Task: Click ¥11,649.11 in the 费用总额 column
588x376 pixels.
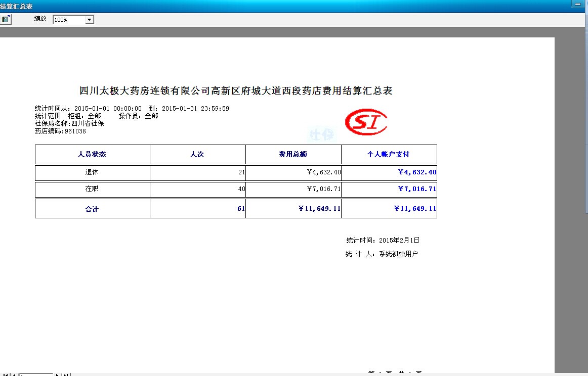Action: 319,209
